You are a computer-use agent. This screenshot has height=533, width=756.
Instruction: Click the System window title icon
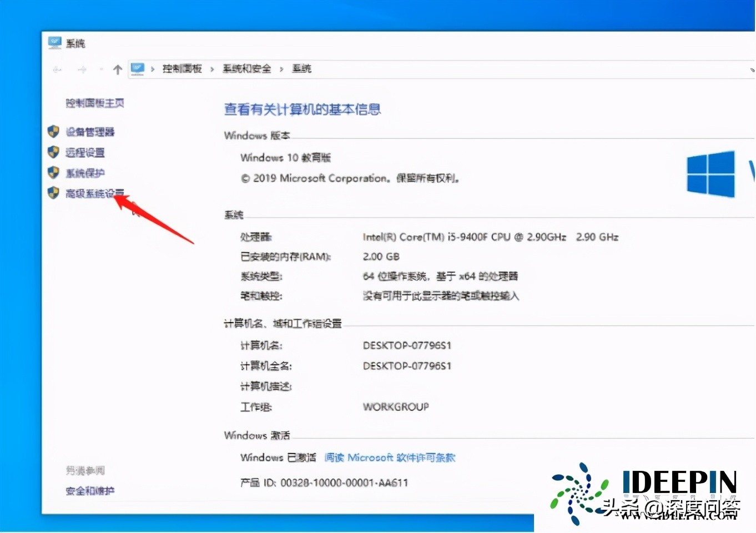(x=54, y=43)
